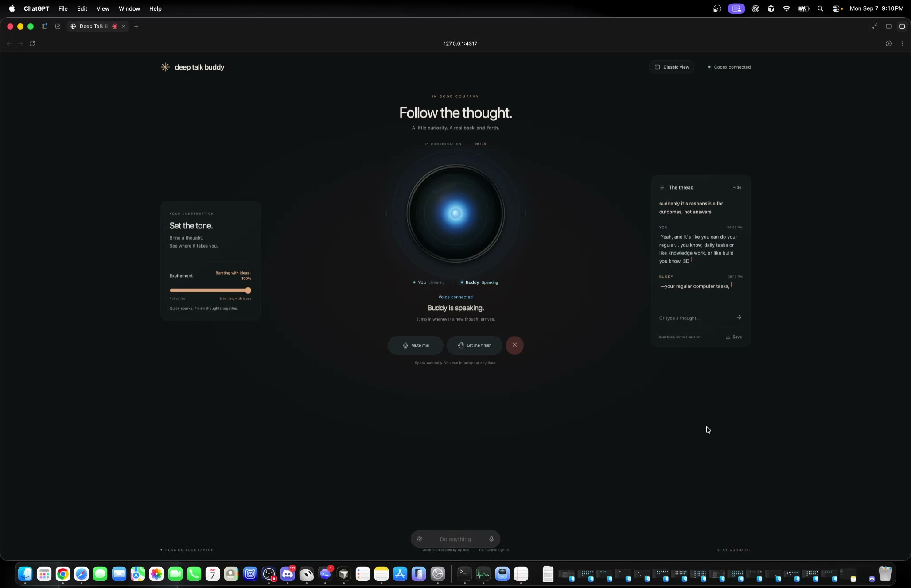Click the compose new chat icon
Image resolution: width=911 pixels, height=588 pixels.
click(x=58, y=27)
